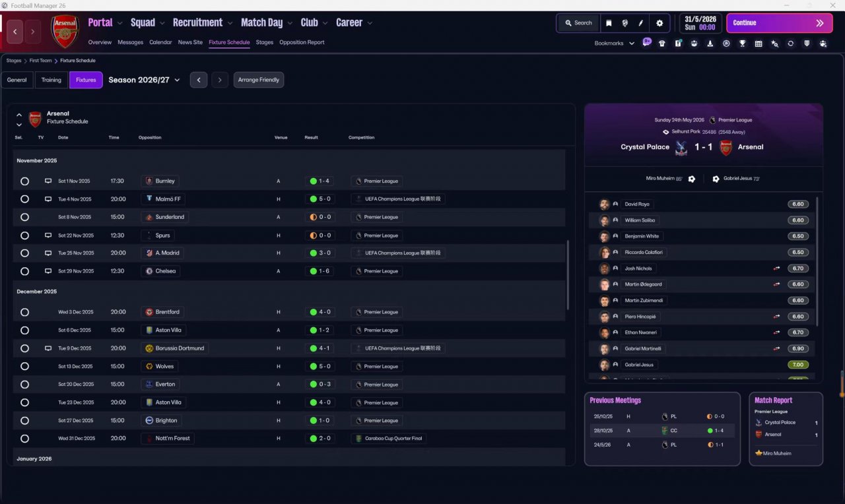The width and height of the screenshot is (845, 504).
Task: Click David Raya's player portrait
Action: (x=604, y=205)
